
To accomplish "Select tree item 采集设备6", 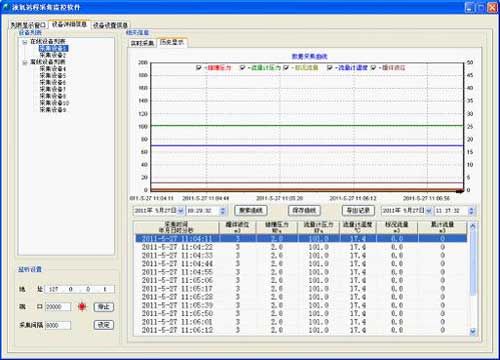I will (53, 82).
